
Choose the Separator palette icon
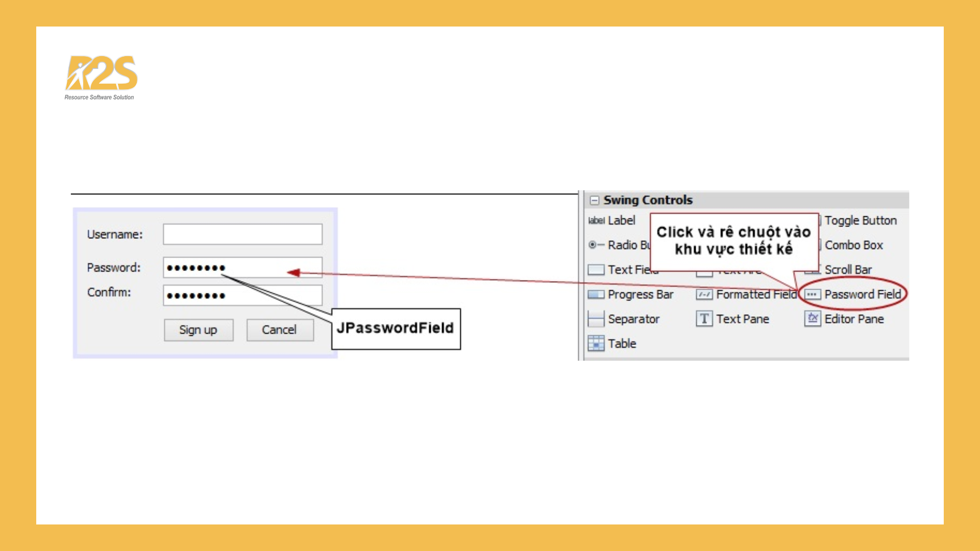point(596,319)
